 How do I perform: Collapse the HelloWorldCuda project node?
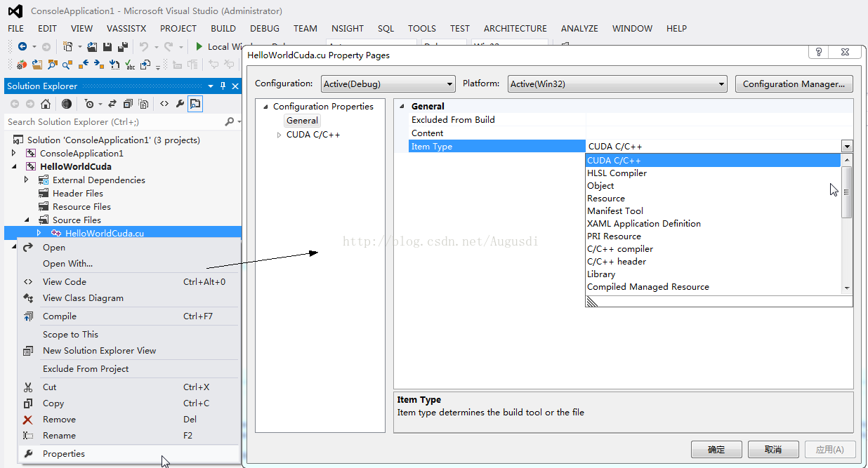[14, 166]
